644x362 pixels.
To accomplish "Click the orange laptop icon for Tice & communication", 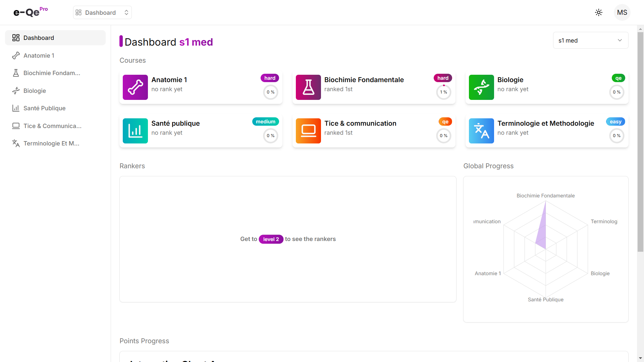I will (308, 131).
